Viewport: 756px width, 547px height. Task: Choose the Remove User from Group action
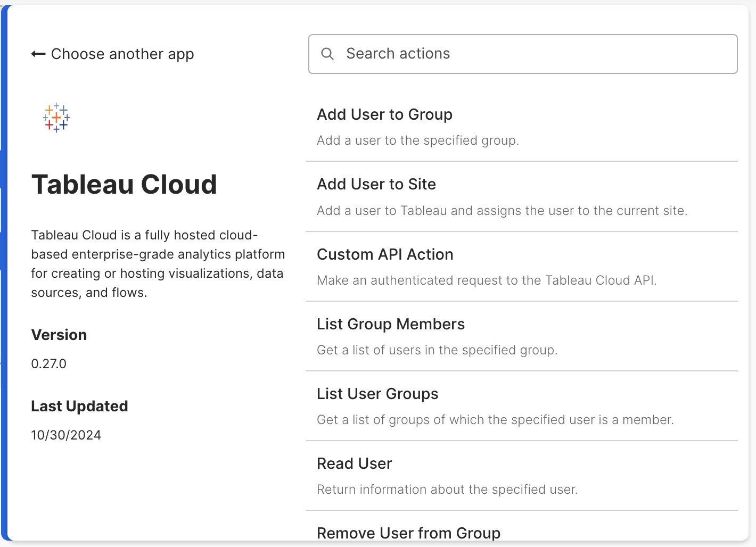coord(408,533)
